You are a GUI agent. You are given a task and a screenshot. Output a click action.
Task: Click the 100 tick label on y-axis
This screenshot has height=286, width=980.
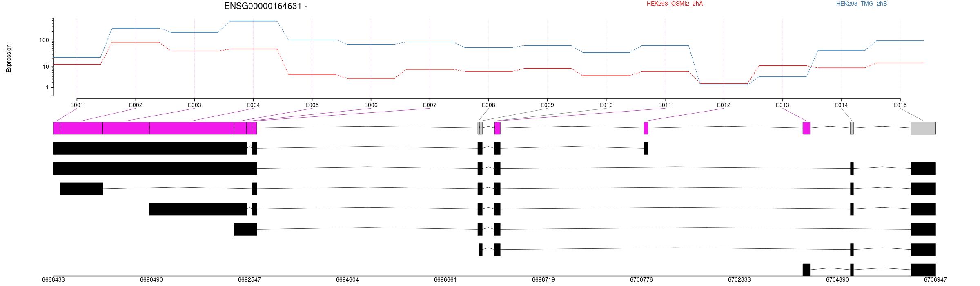pyautogui.click(x=44, y=40)
